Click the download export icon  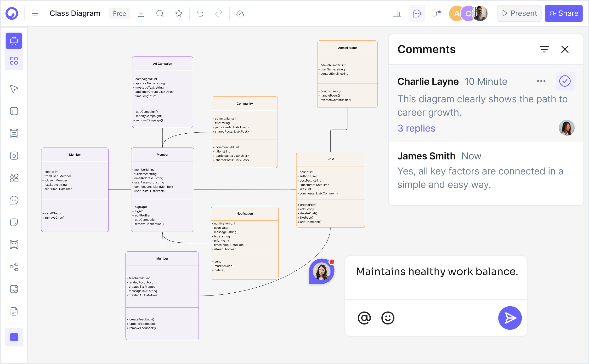point(141,13)
